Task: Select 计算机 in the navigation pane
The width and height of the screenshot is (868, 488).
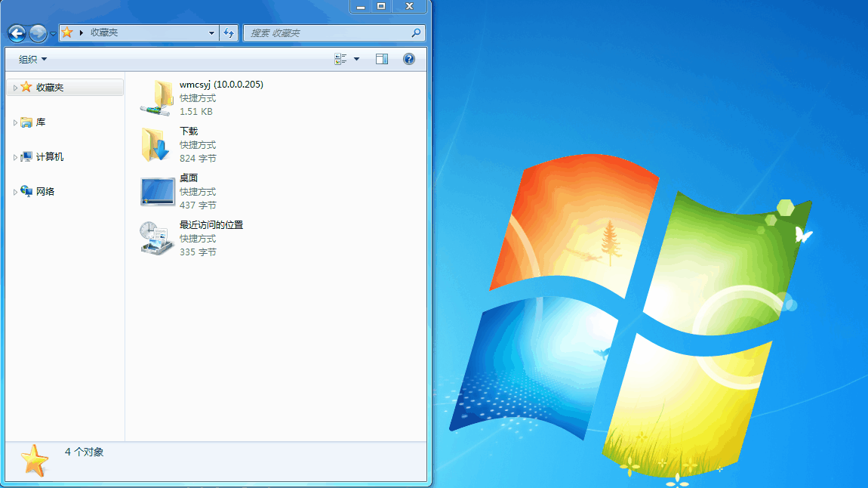Action: (49, 157)
